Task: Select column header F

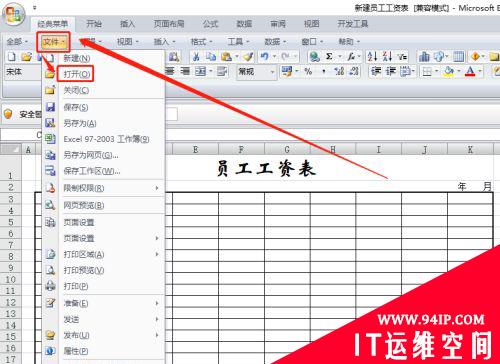Action: pyautogui.click(x=241, y=150)
